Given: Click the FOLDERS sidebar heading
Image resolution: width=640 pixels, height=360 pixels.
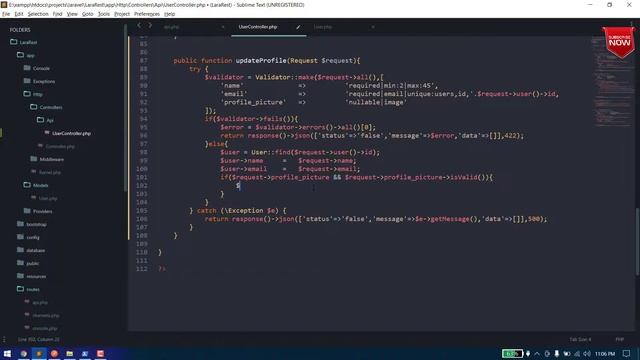Looking at the screenshot, I should tap(20, 30).
